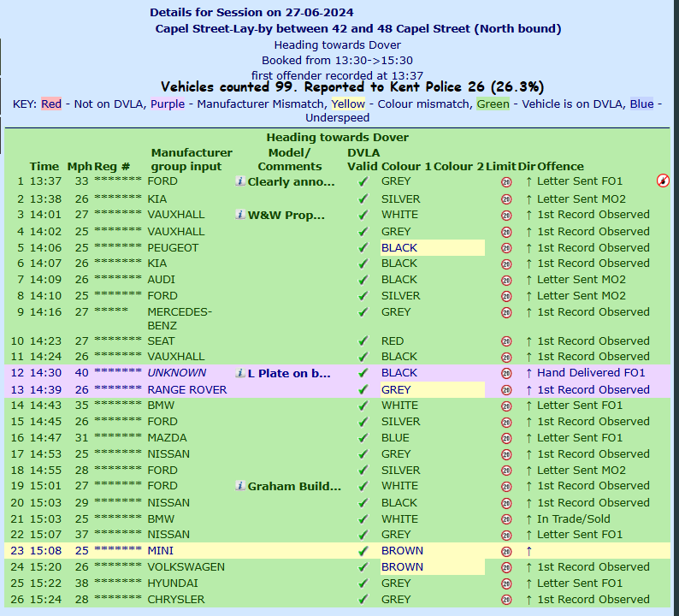Click yellow 'GREY' colour cell on RANGE ROVER row
This screenshot has width=679, height=616.
coord(433,389)
